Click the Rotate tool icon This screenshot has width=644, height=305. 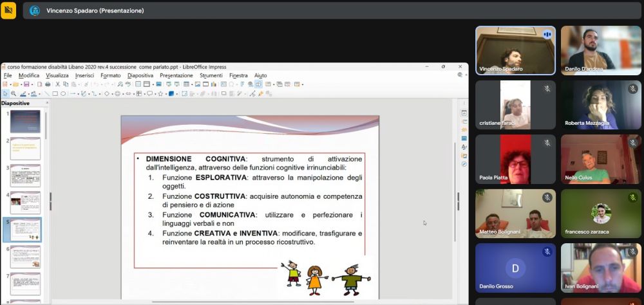click(x=184, y=93)
